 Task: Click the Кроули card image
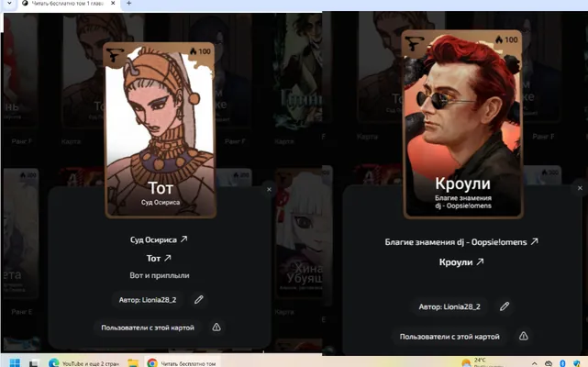(462, 124)
